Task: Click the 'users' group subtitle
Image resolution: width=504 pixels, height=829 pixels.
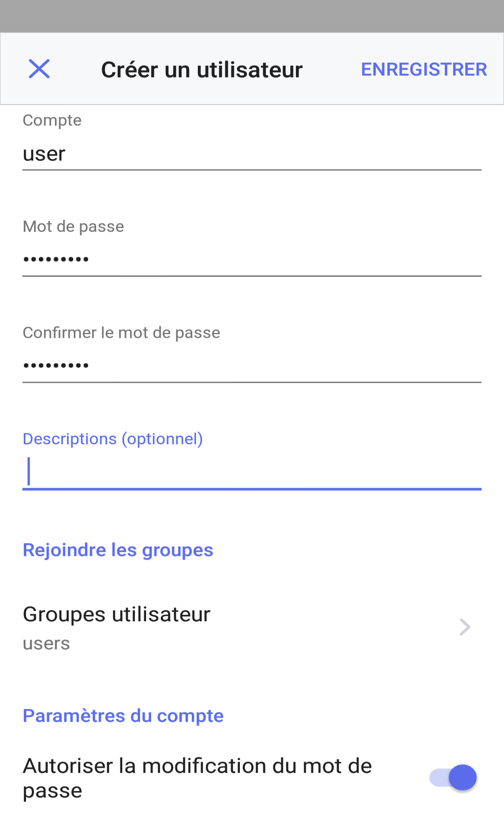Action: pyautogui.click(x=47, y=644)
